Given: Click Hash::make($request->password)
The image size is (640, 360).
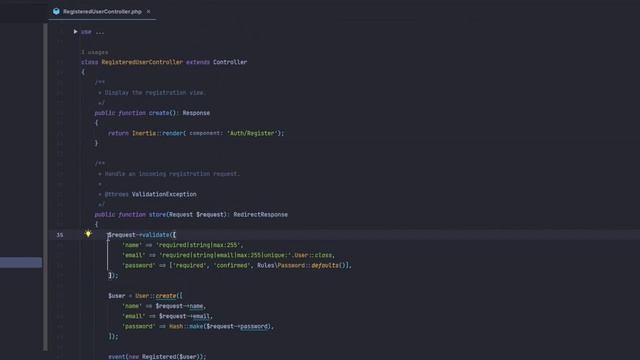Looking at the screenshot, I should click(220, 327).
